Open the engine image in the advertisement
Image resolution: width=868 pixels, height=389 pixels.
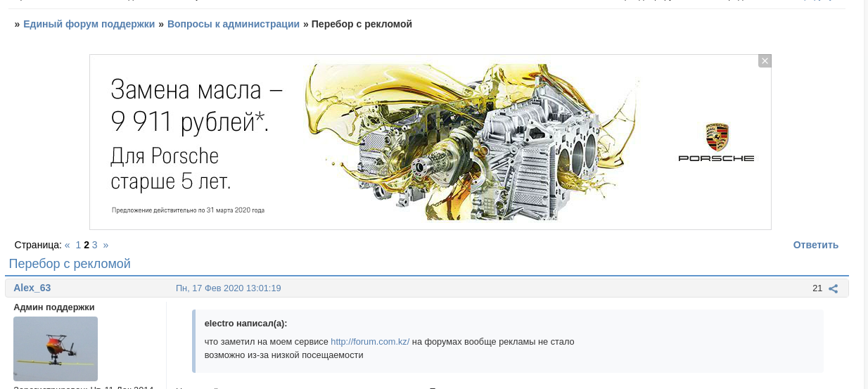coord(471,141)
